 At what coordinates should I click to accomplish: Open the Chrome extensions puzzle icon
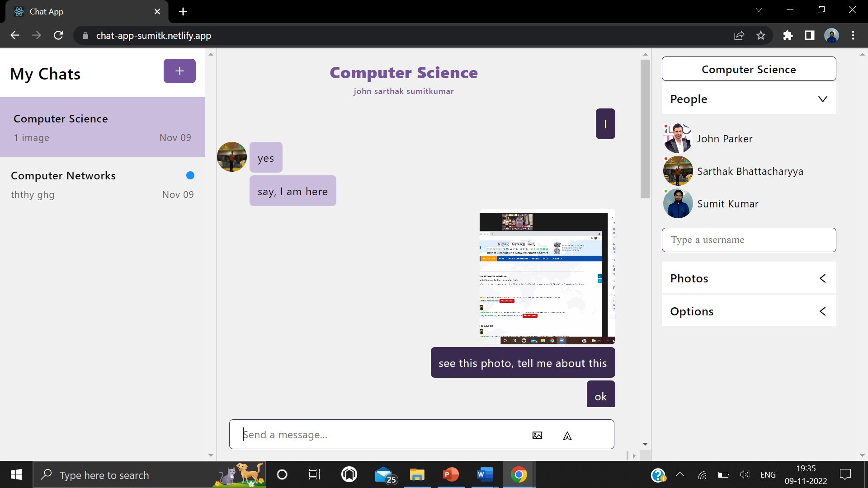point(788,35)
